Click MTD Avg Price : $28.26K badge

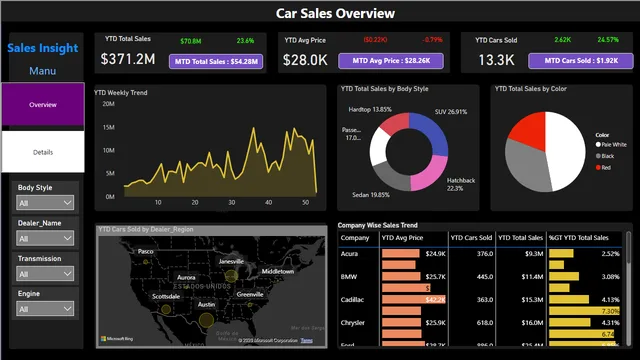click(x=391, y=61)
